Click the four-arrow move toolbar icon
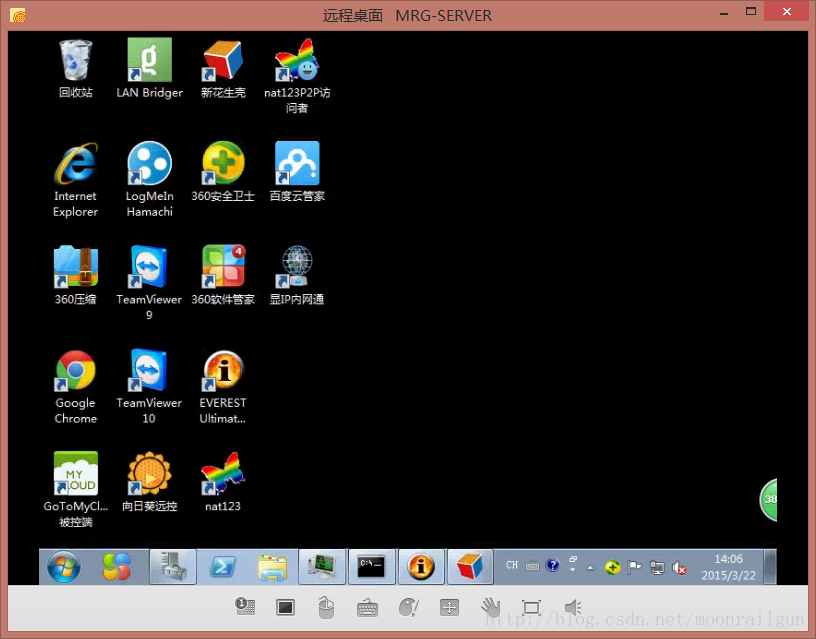 coord(449,607)
